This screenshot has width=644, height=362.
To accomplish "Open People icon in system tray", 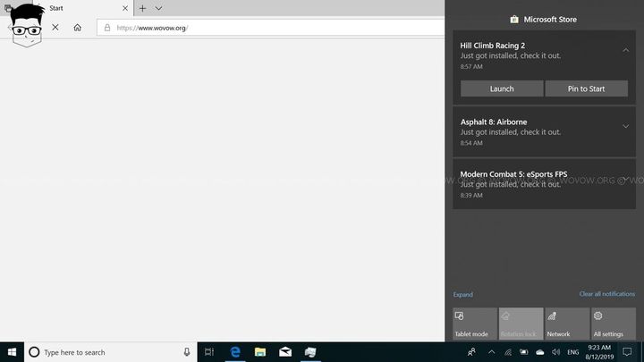I will pos(471,352).
